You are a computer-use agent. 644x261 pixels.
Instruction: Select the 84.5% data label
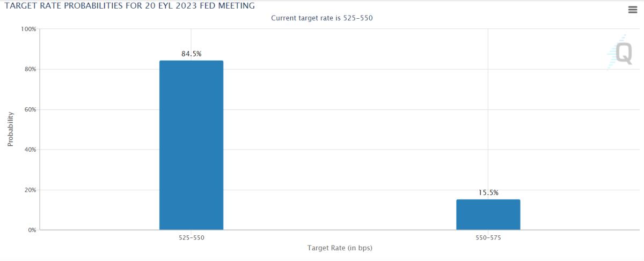click(191, 54)
